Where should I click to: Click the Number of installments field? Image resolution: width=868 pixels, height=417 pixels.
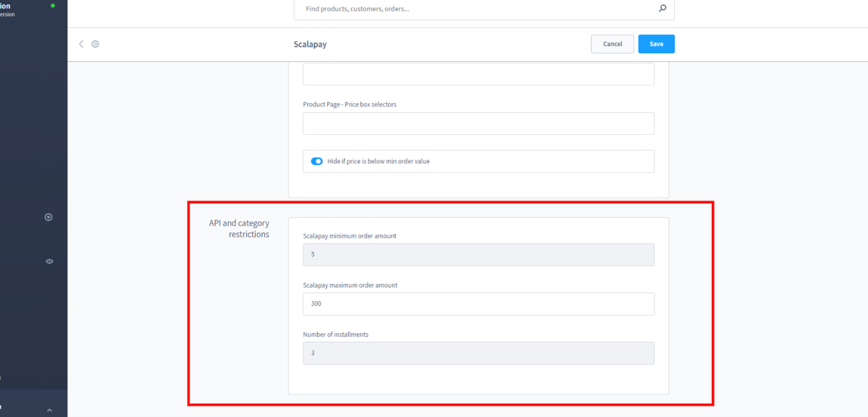[478, 353]
